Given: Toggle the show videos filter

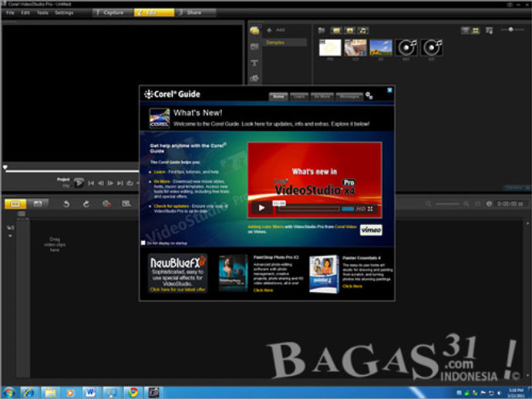Looking at the screenshot, I should (336, 31).
